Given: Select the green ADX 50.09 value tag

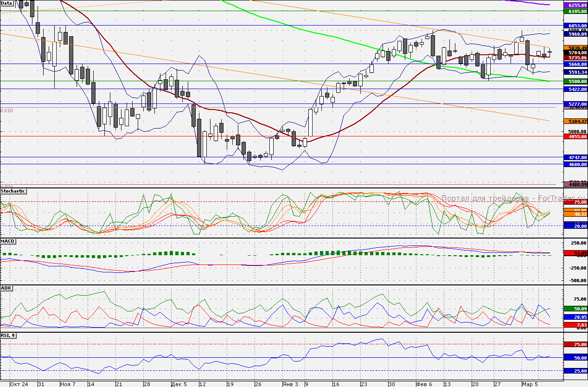Looking at the screenshot, I should point(575,309).
